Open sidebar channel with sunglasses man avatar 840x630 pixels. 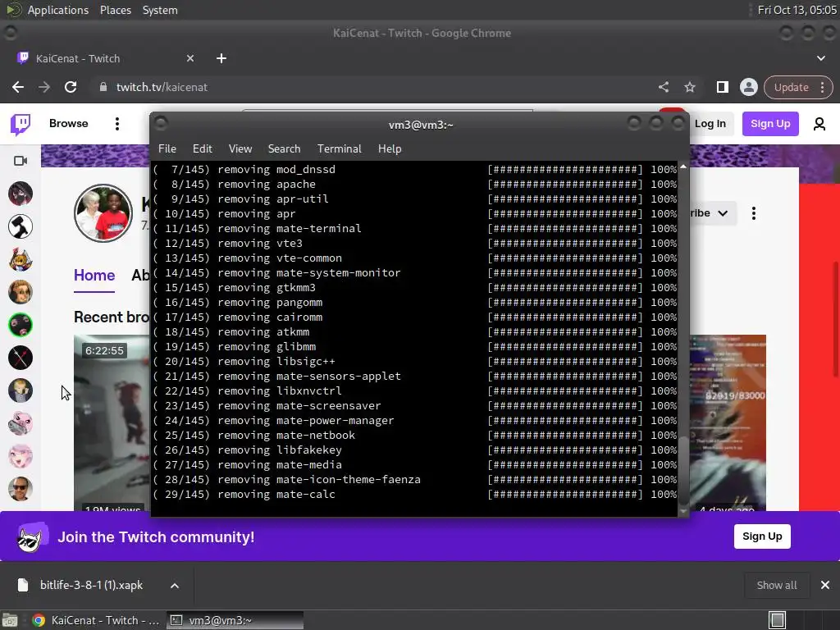(x=21, y=489)
